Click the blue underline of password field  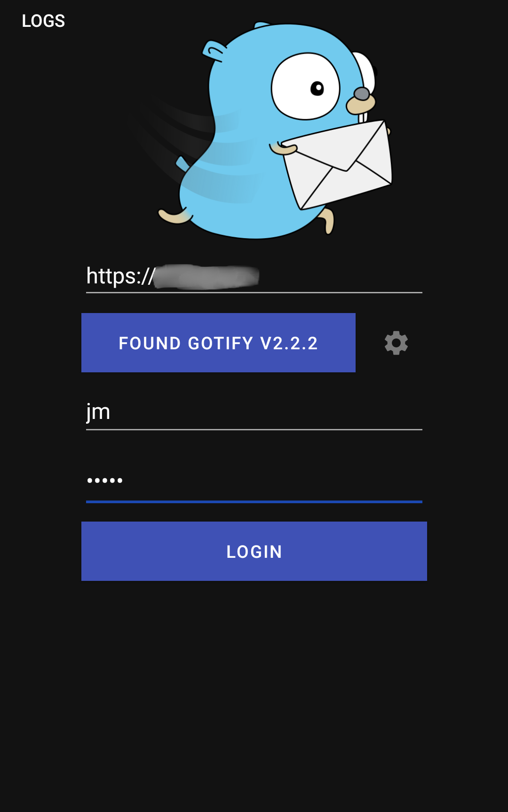(254, 502)
